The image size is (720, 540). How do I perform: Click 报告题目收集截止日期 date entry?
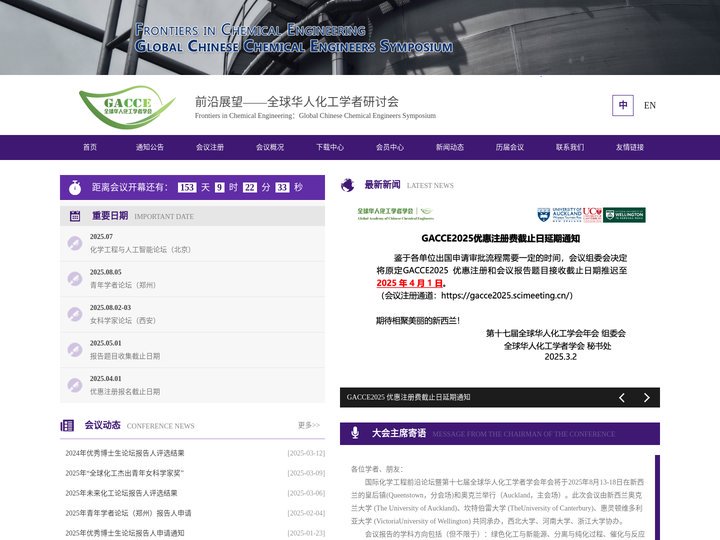[x=192, y=350]
